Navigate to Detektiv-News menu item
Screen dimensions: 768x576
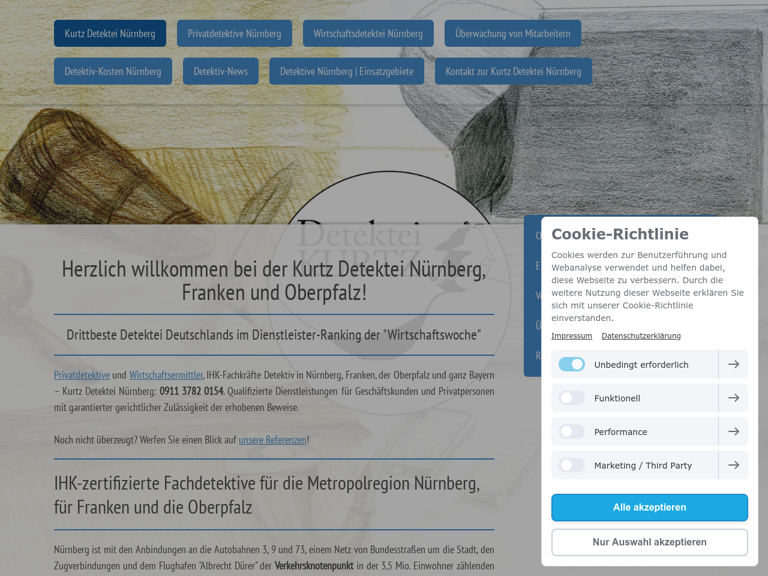click(220, 71)
